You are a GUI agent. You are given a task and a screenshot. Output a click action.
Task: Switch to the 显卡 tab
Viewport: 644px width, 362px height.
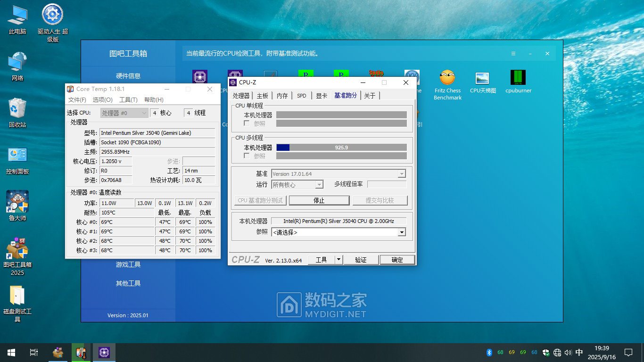click(x=322, y=96)
